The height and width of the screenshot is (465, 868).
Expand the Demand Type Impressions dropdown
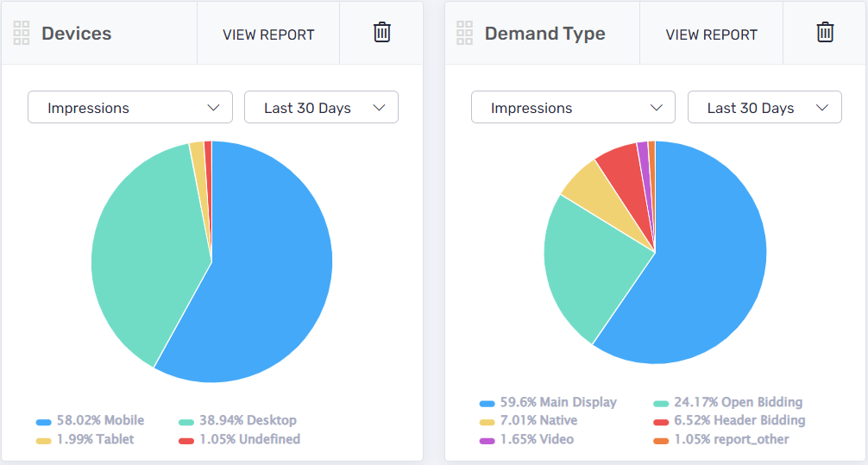coord(573,108)
